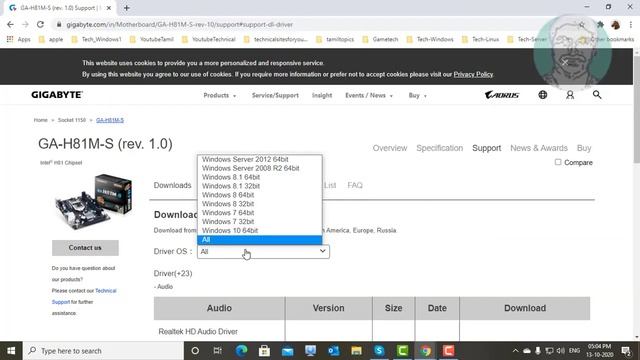
Task: Click the address bar URL
Action: click(x=180, y=24)
